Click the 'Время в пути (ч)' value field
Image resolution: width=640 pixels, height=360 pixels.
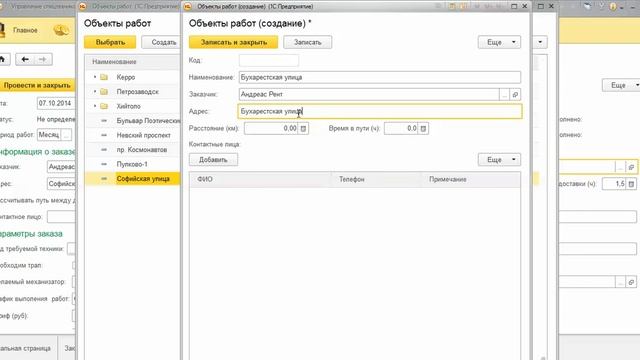point(401,129)
